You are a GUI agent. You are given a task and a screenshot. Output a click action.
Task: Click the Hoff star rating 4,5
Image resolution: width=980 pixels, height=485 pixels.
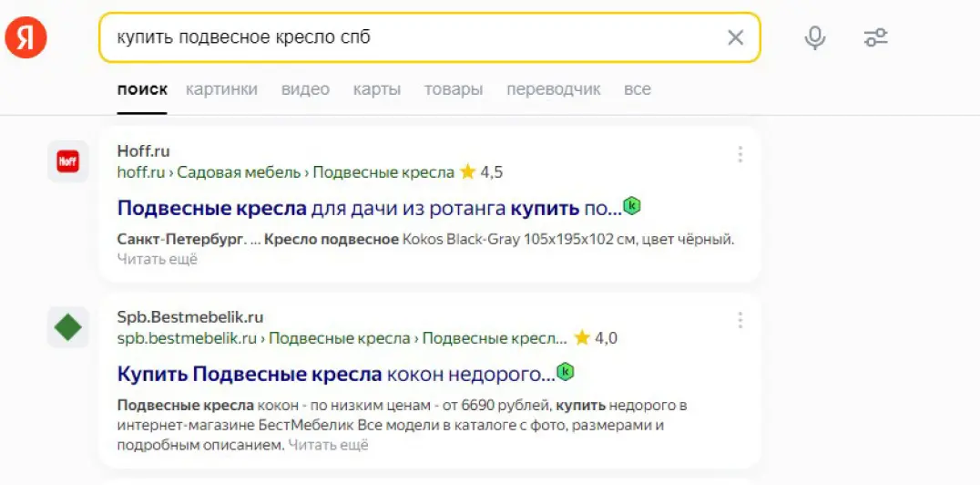(x=481, y=172)
